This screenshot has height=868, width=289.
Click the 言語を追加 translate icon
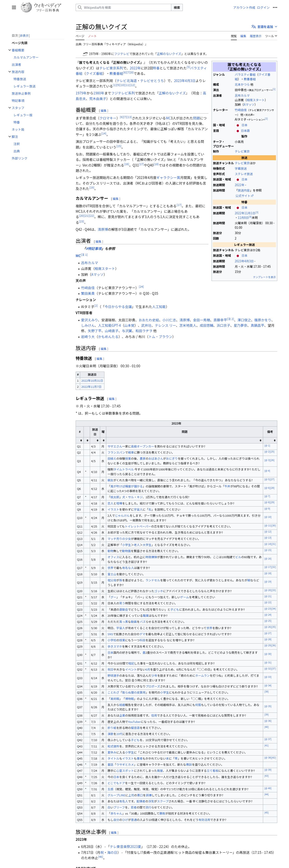pos(253,27)
